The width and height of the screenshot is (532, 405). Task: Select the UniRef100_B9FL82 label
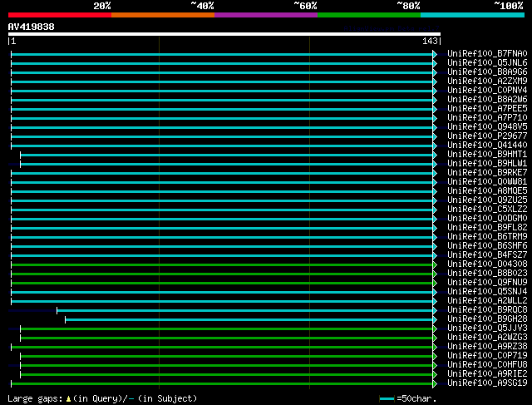click(x=487, y=228)
